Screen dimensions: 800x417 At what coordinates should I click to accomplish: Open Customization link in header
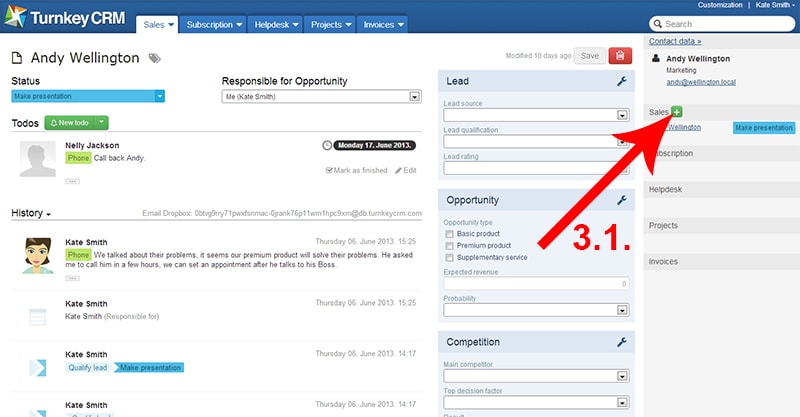click(x=720, y=5)
